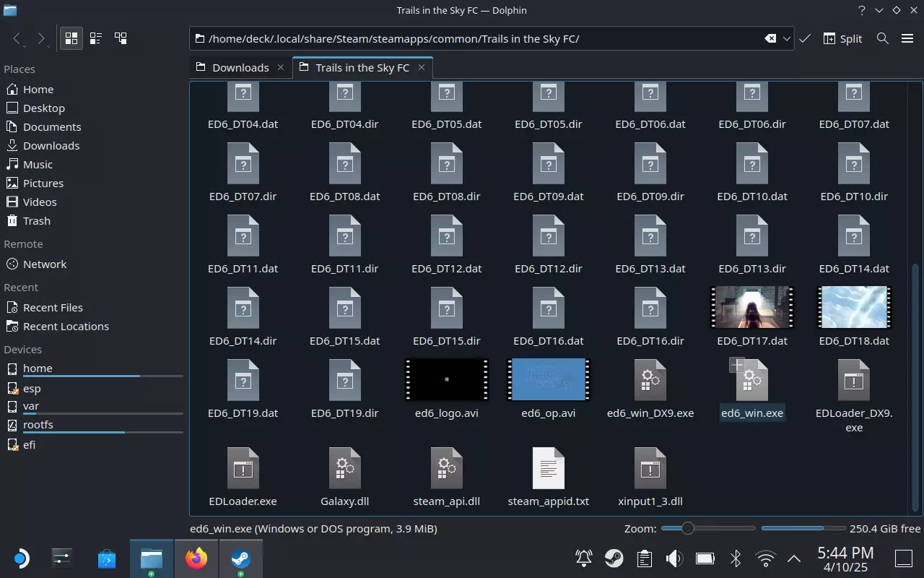Image resolution: width=924 pixels, height=578 pixels.
Task: Select the ED6_DT17.dat thumbnail
Action: pos(751,307)
